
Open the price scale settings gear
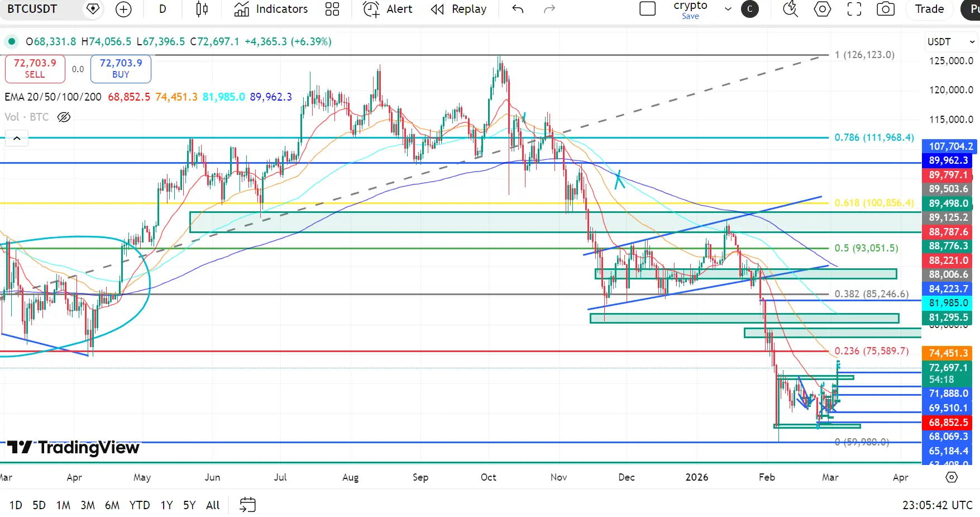tap(952, 477)
